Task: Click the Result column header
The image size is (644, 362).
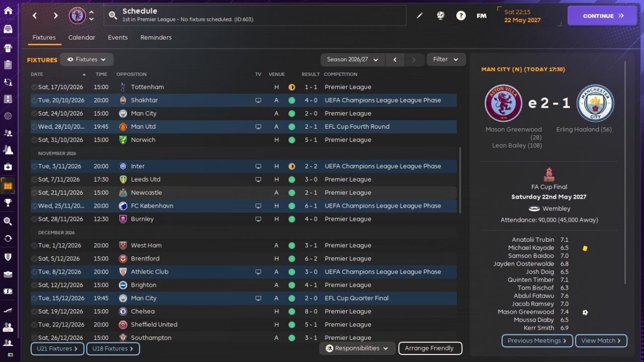Action: [x=310, y=74]
